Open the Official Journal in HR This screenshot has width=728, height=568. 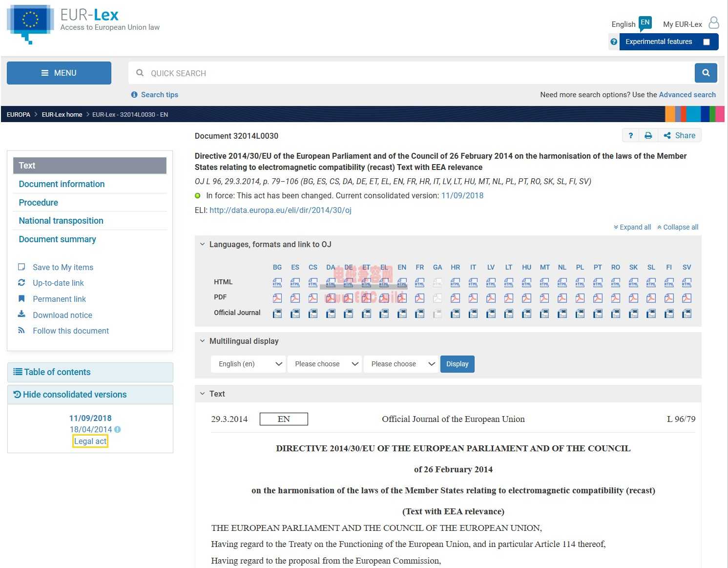(x=456, y=314)
